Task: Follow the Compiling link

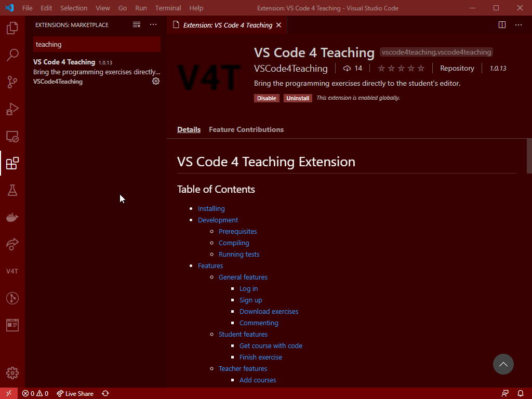Action: point(234,243)
